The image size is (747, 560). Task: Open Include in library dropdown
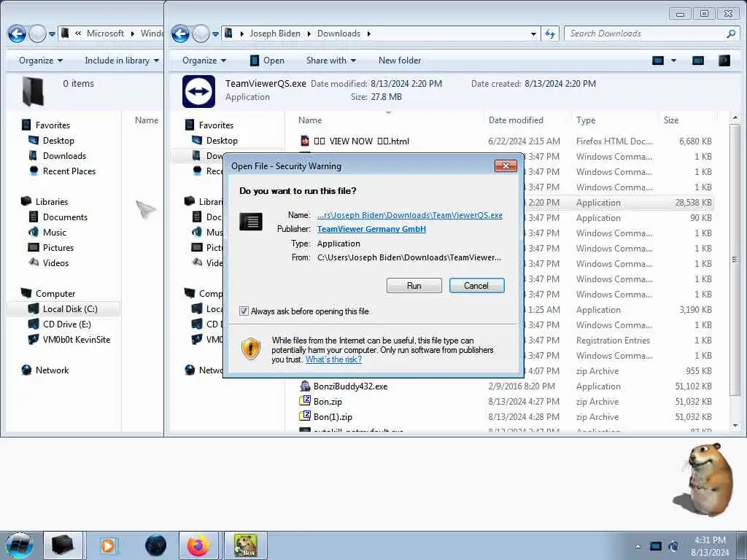[122, 61]
